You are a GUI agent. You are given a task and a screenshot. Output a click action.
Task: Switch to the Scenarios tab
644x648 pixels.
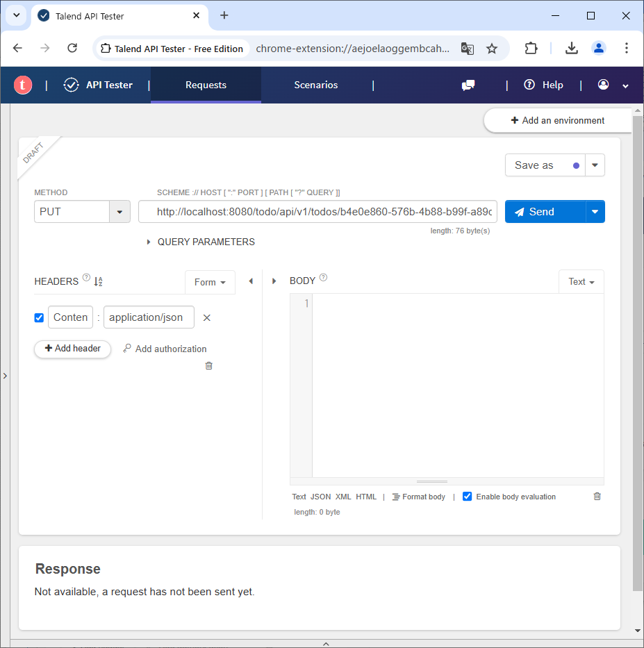[x=315, y=85]
